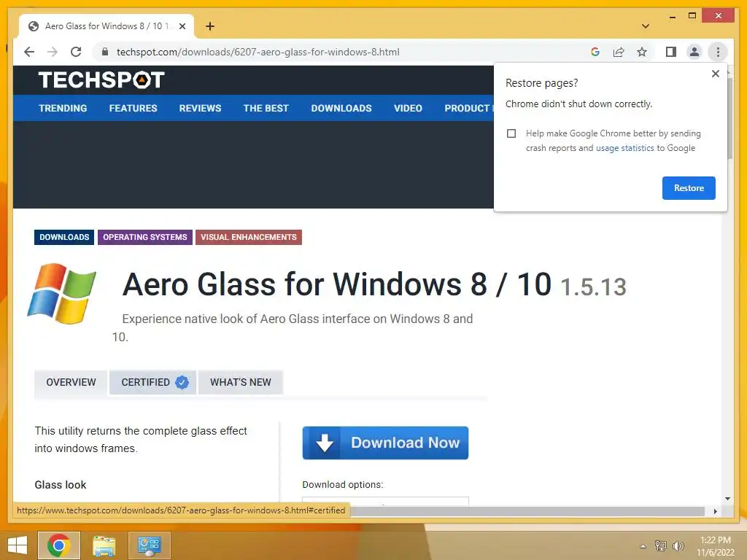Image resolution: width=747 pixels, height=560 pixels.
Task: Click the Restore button
Action: [689, 188]
